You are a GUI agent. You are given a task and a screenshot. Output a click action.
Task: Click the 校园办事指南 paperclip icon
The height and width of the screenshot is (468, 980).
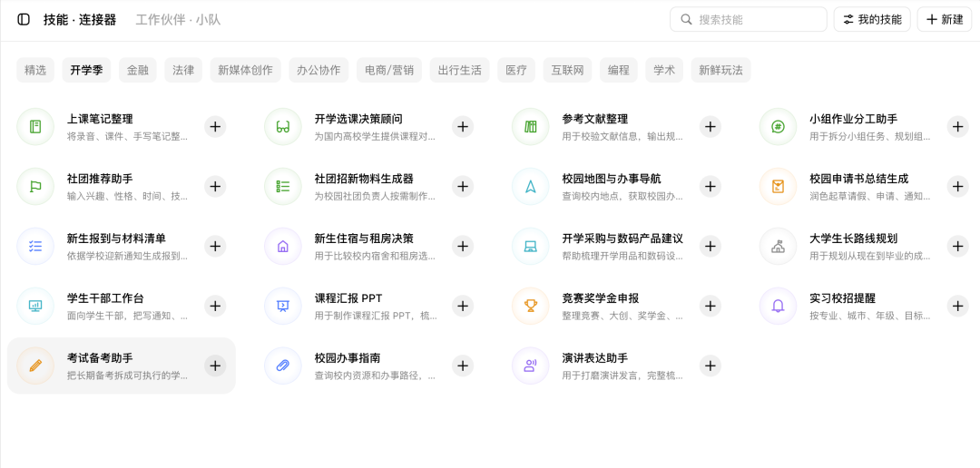pyautogui.click(x=283, y=366)
